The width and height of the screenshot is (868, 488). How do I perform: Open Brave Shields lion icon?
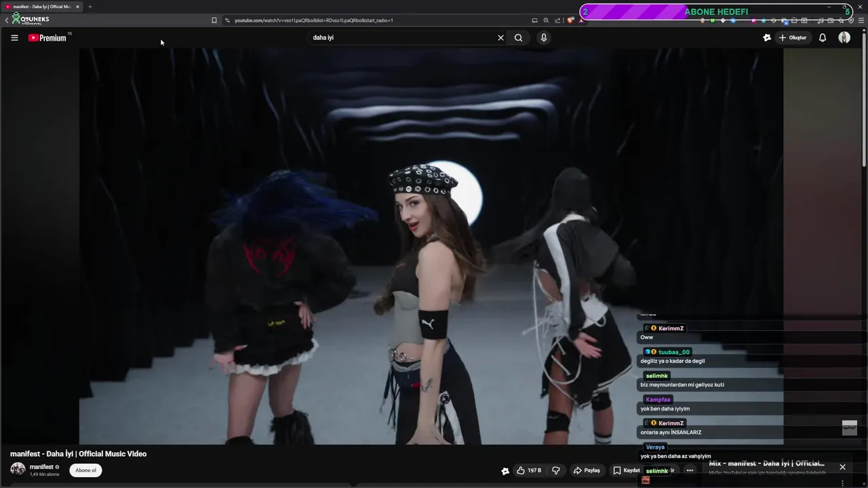(570, 20)
